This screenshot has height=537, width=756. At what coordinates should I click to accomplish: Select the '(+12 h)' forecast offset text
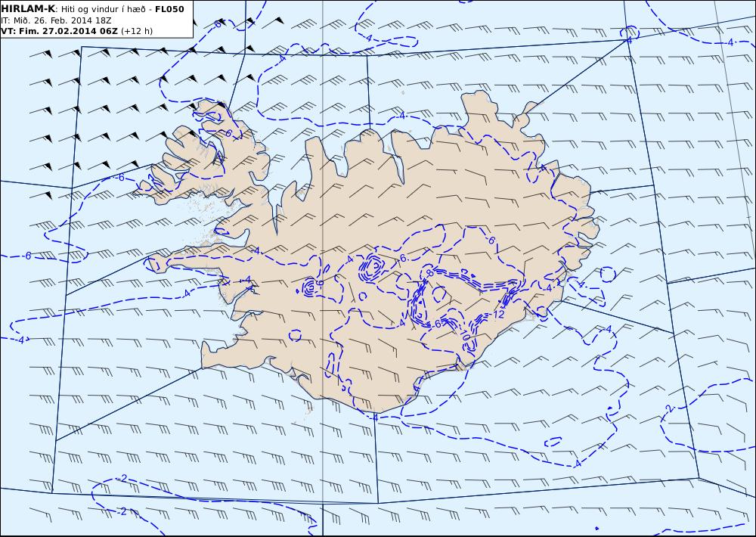pyautogui.click(x=136, y=31)
